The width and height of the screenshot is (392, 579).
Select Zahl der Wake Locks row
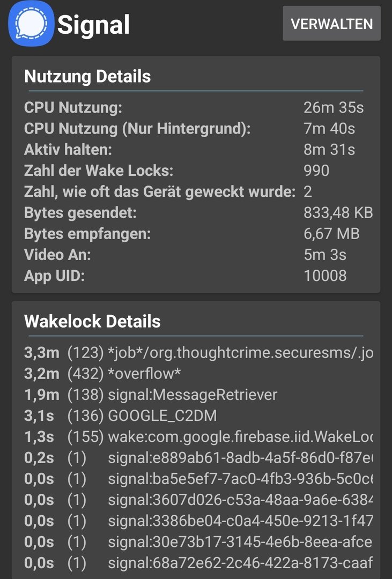(195, 170)
